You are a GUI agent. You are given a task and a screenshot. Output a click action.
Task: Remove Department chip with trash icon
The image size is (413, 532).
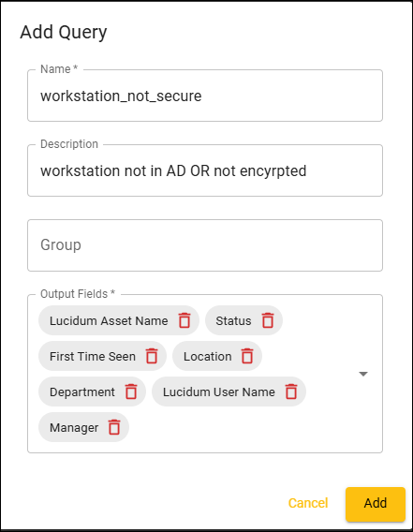(131, 392)
